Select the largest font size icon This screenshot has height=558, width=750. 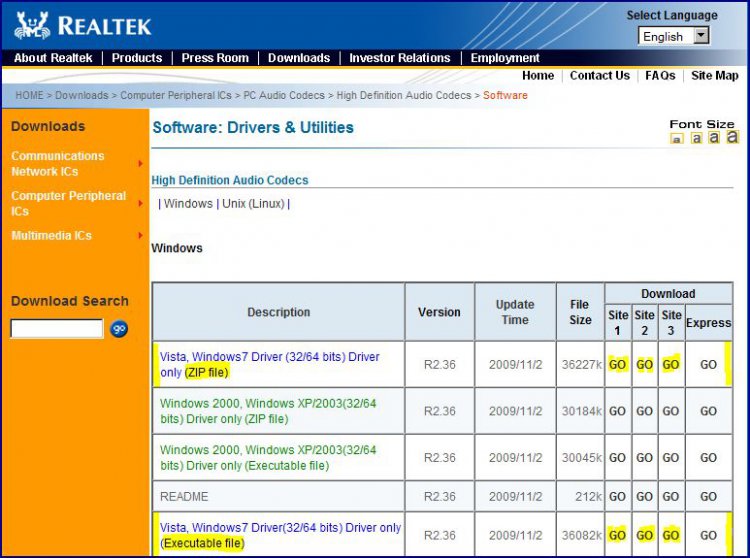click(x=732, y=137)
